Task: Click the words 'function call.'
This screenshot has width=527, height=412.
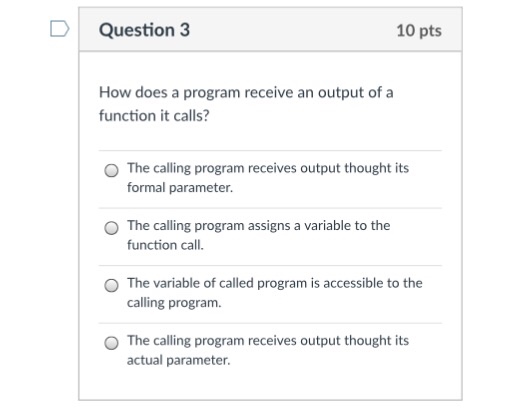Action: [165, 245]
